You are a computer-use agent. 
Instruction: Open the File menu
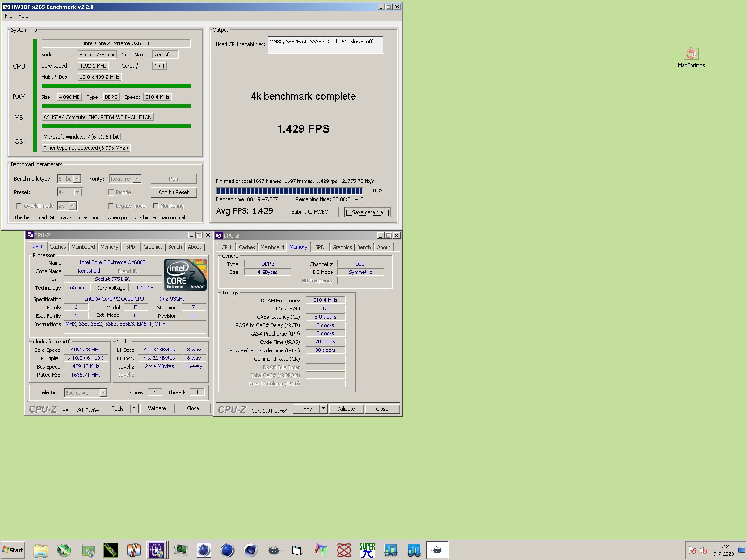click(x=8, y=16)
